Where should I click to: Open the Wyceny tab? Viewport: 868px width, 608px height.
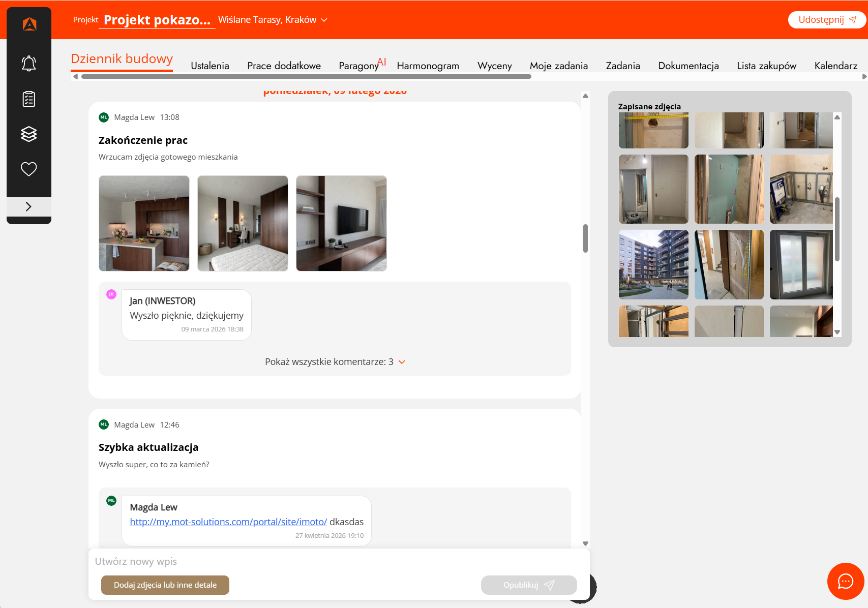(495, 66)
